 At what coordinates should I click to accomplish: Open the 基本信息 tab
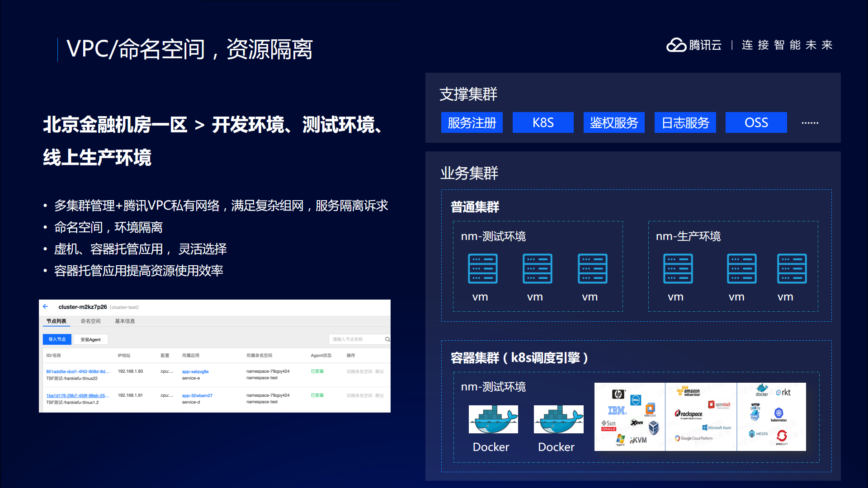(125, 321)
